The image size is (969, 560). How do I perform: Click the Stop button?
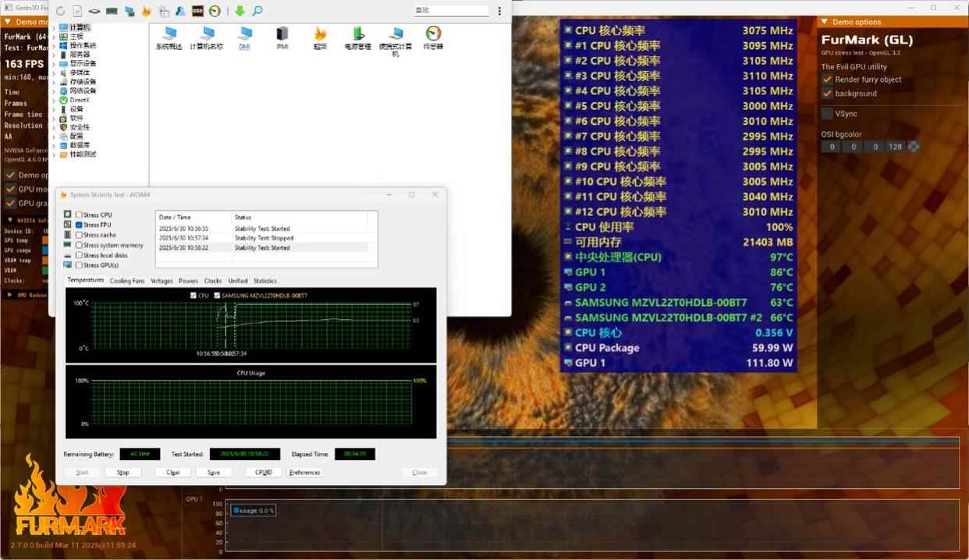coord(123,472)
